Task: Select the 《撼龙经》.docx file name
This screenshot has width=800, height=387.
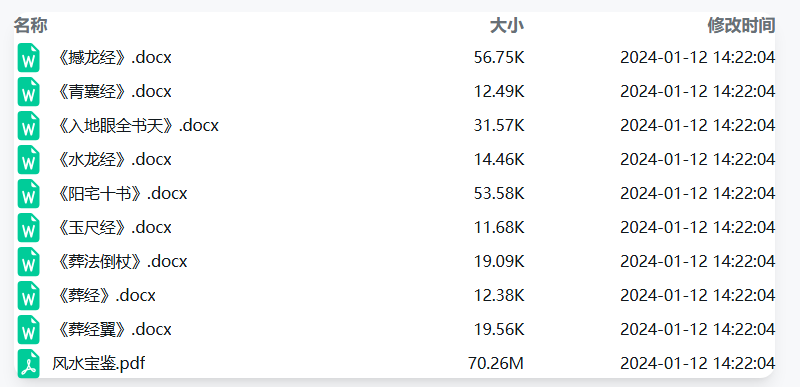Action: pos(112,58)
